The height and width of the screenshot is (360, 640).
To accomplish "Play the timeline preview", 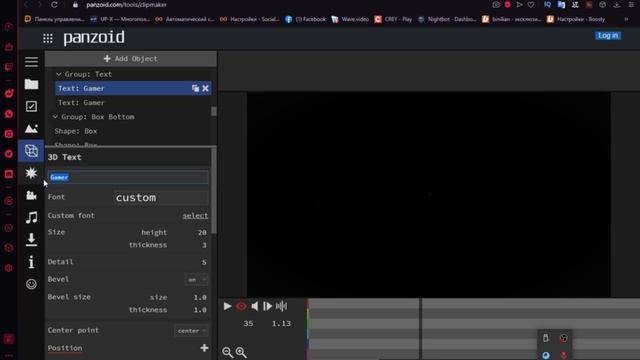I will [227, 306].
